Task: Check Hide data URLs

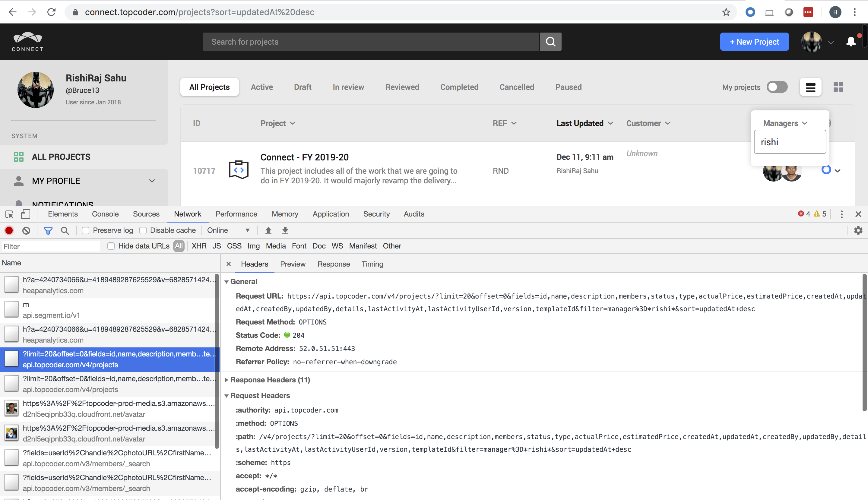Action: pyautogui.click(x=111, y=246)
